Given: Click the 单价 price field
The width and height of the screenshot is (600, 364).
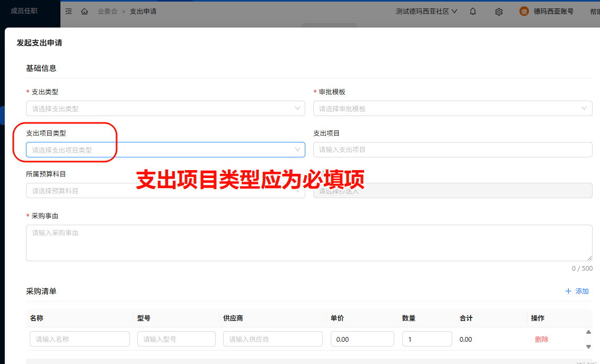Looking at the screenshot, I should click(x=362, y=339).
